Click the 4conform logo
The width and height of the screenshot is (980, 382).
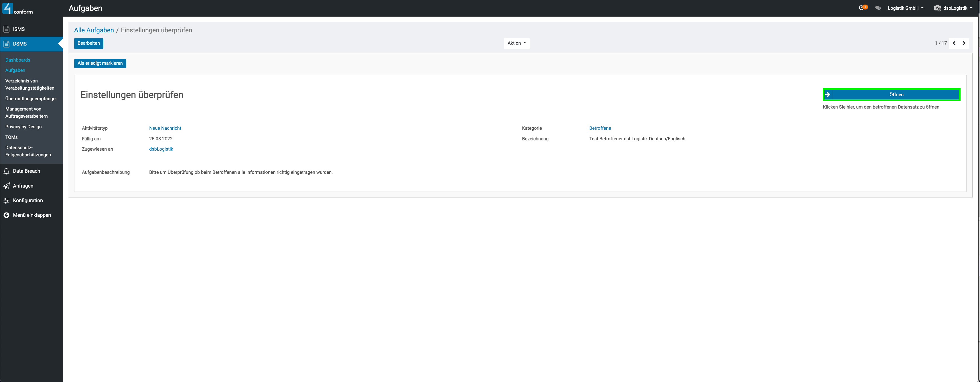coord(17,8)
